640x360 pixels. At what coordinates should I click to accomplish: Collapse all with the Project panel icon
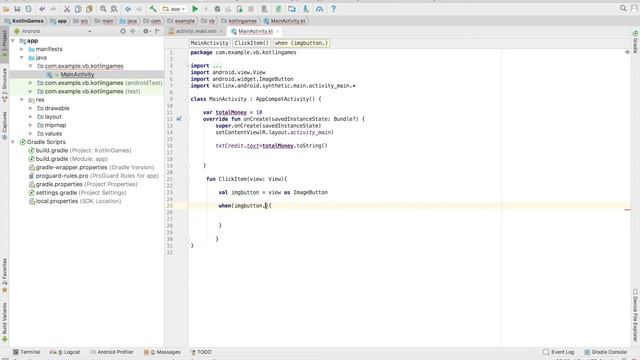(133, 31)
